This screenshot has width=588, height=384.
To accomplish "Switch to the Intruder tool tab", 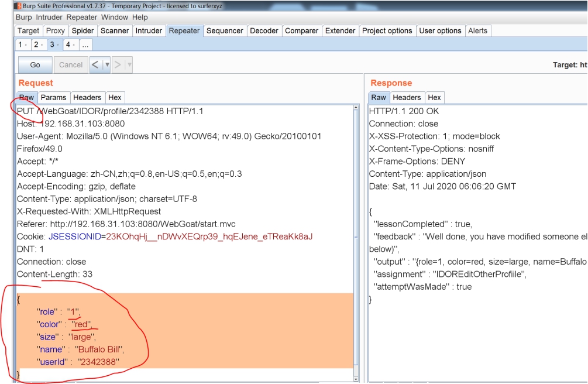I will point(149,31).
